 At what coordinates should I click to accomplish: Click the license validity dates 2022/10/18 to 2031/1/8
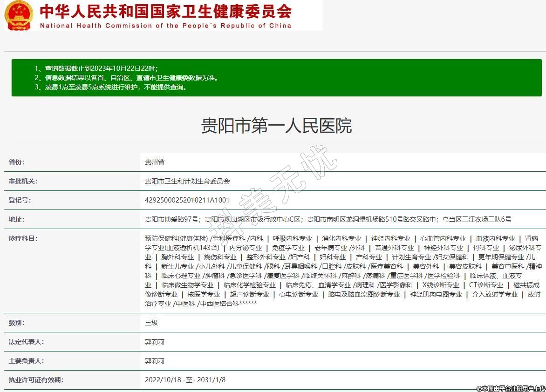tap(185, 380)
